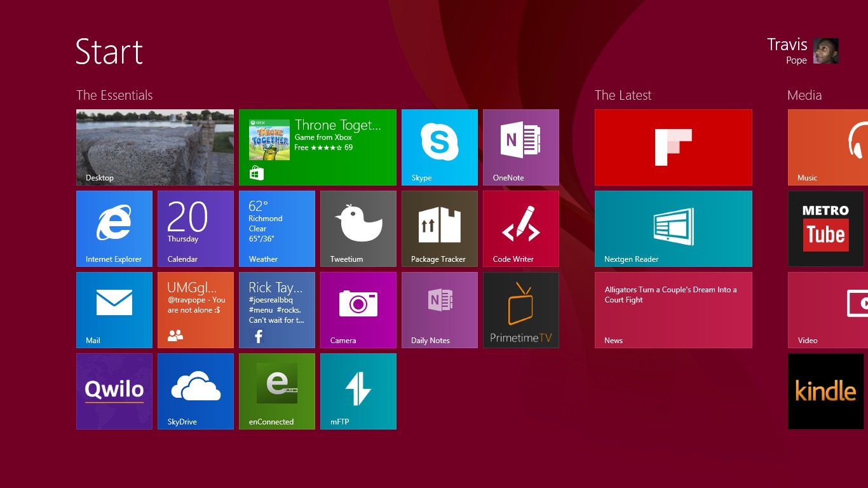Launch the Kindle app tile
The height and width of the screenshot is (488, 868).
(826, 391)
